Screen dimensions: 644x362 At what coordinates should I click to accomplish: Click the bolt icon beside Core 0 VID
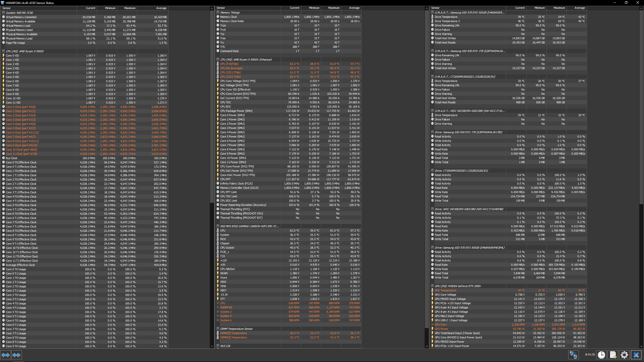(4, 56)
